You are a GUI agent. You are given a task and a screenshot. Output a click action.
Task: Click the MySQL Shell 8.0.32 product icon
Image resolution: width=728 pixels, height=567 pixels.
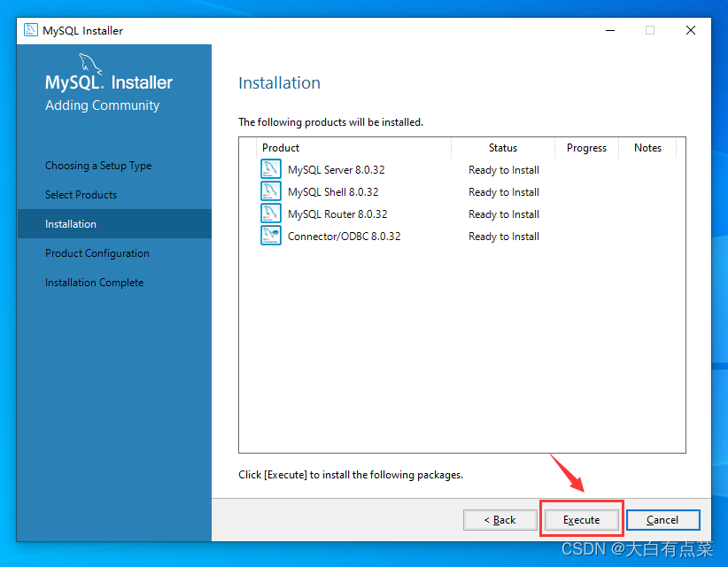271,191
